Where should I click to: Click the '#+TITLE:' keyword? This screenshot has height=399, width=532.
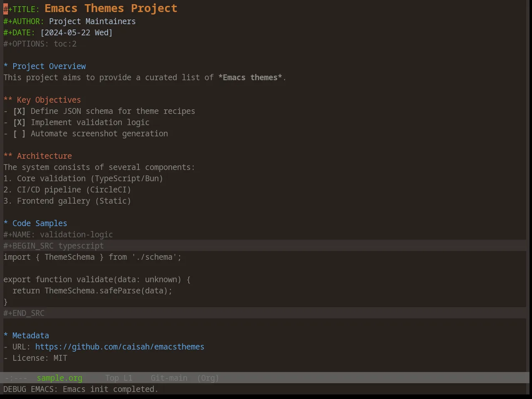click(x=22, y=10)
